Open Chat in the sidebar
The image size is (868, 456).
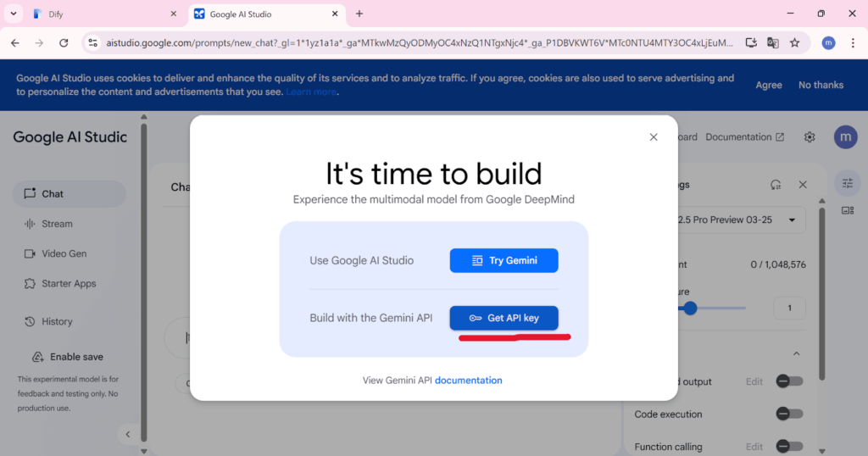tap(70, 194)
